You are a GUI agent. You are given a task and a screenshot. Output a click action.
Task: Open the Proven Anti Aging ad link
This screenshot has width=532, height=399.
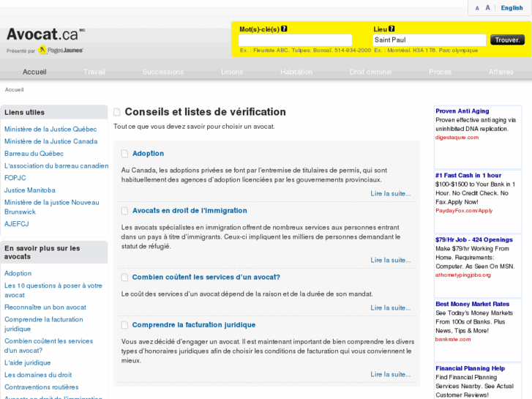[x=462, y=111]
